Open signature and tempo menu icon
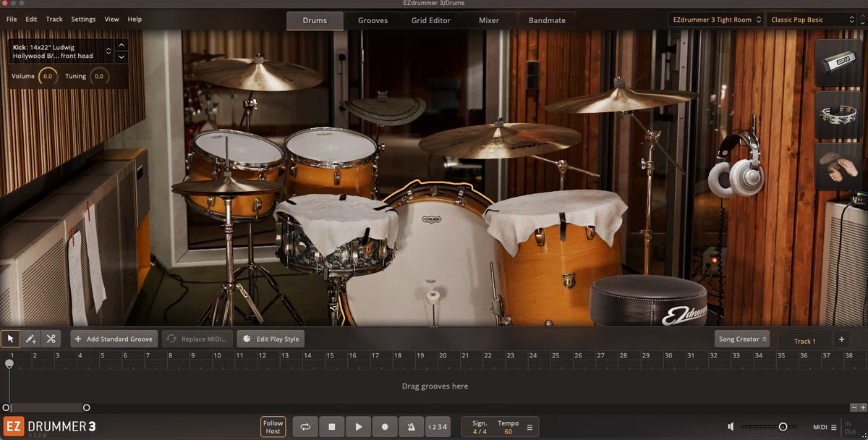868x440 pixels. (529, 427)
